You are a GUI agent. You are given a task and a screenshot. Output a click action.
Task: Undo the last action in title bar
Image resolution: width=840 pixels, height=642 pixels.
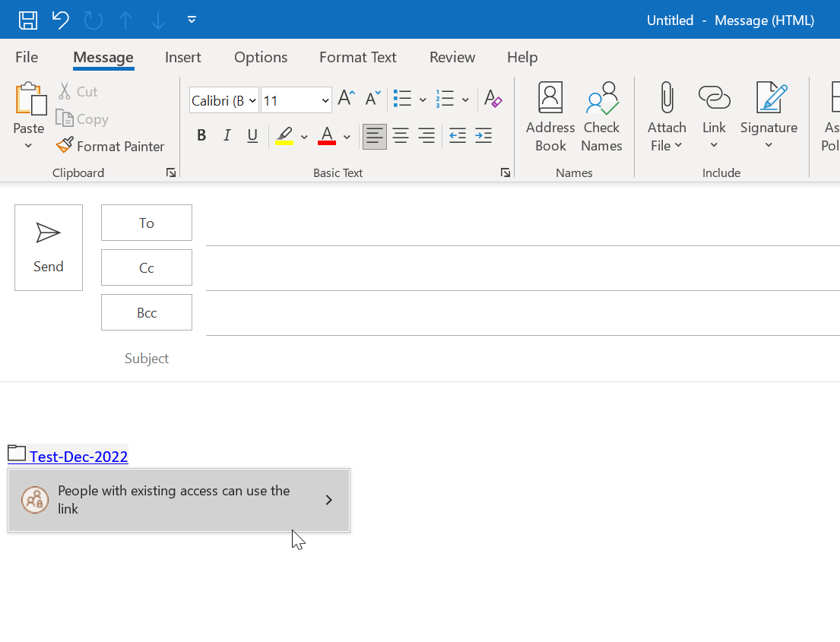61,21
